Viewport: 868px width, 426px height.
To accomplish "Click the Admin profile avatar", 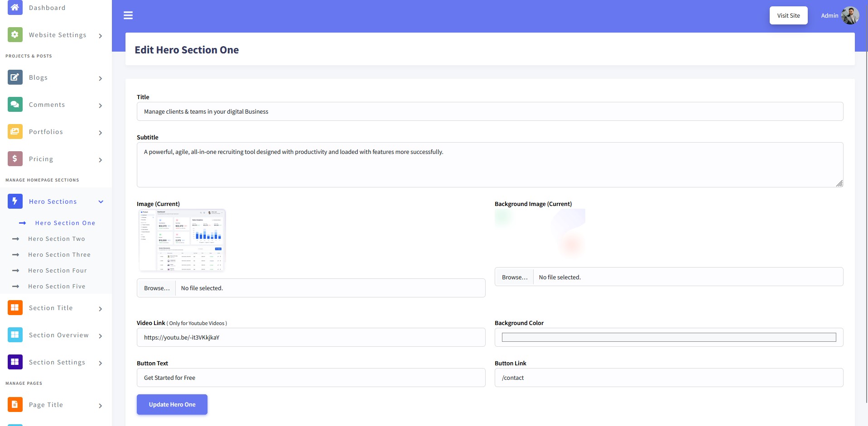I will coord(850,15).
